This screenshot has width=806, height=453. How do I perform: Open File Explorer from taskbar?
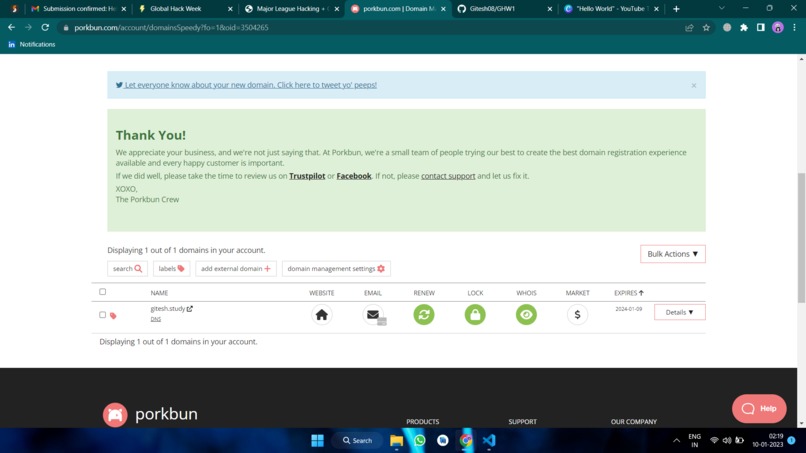[396, 441]
